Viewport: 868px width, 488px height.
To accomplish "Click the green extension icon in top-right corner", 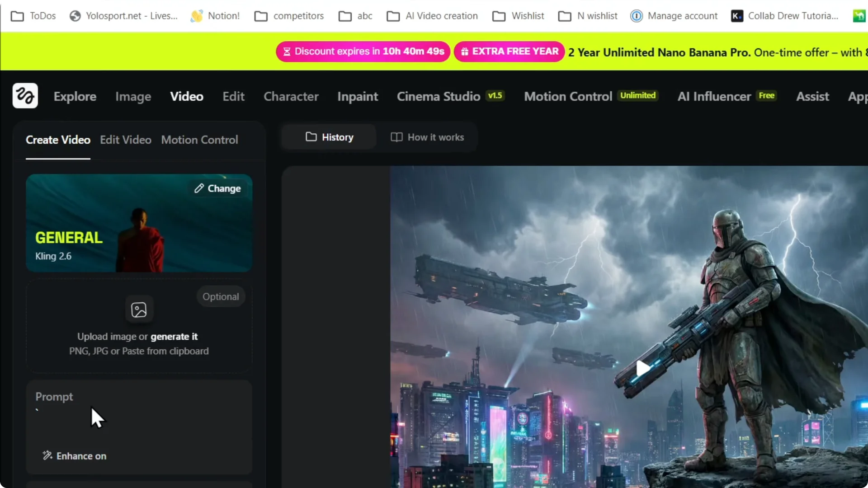I will coord(859,15).
